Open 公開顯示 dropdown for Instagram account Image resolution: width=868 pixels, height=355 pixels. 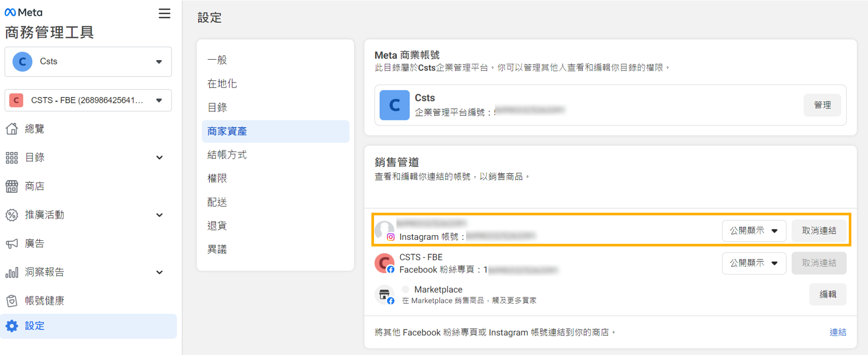754,231
